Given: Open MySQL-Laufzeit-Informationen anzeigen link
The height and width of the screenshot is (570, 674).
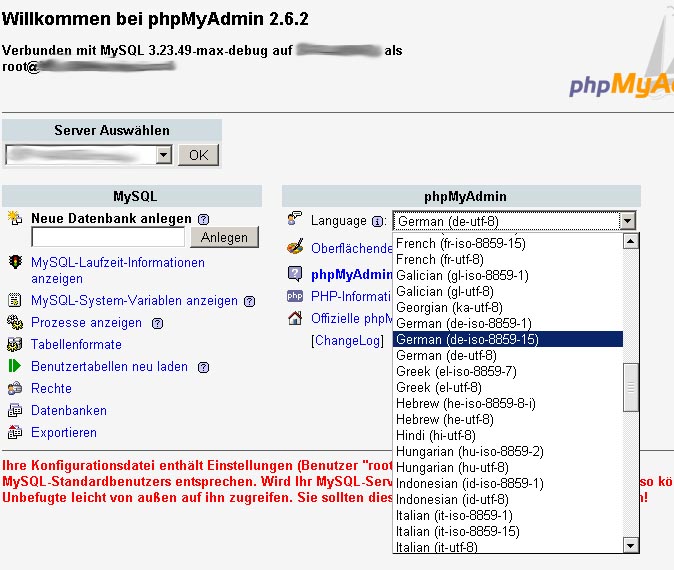Looking at the screenshot, I should (x=117, y=270).
